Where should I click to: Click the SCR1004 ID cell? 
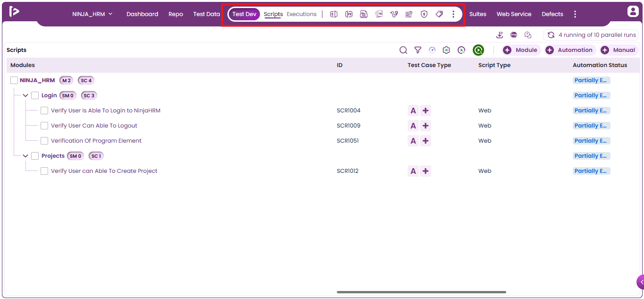[x=349, y=111]
